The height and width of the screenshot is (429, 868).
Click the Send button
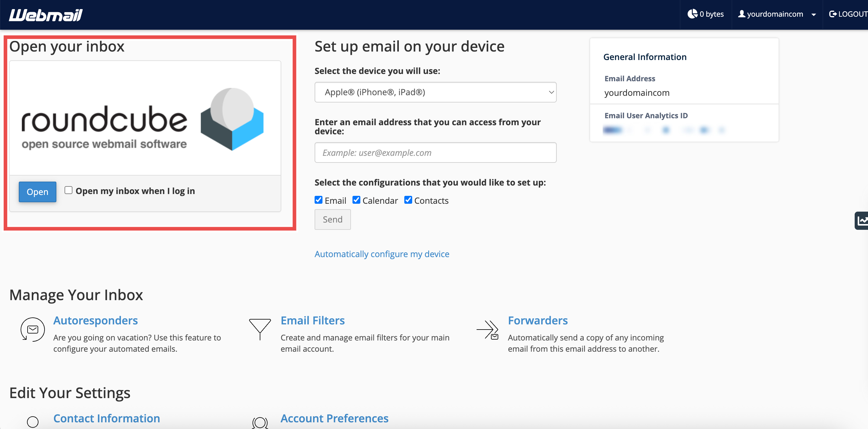(332, 220)
